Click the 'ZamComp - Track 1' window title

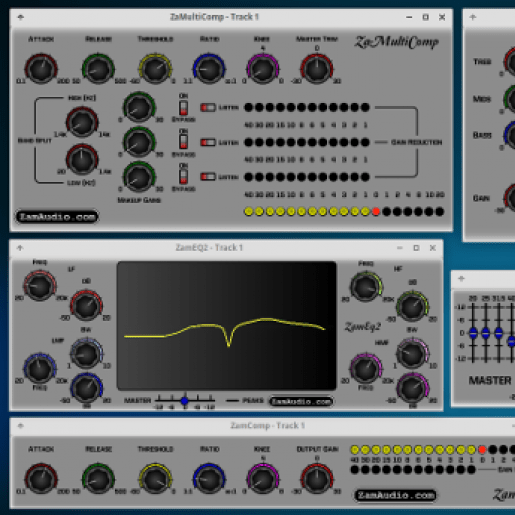pos(268,425)
